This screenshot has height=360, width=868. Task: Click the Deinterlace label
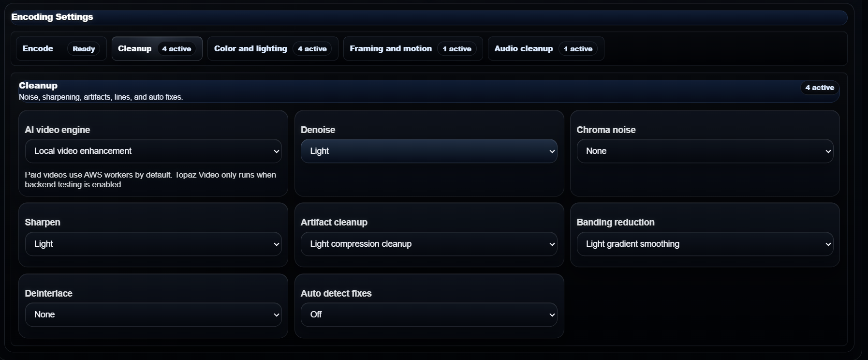coord(48,293)
